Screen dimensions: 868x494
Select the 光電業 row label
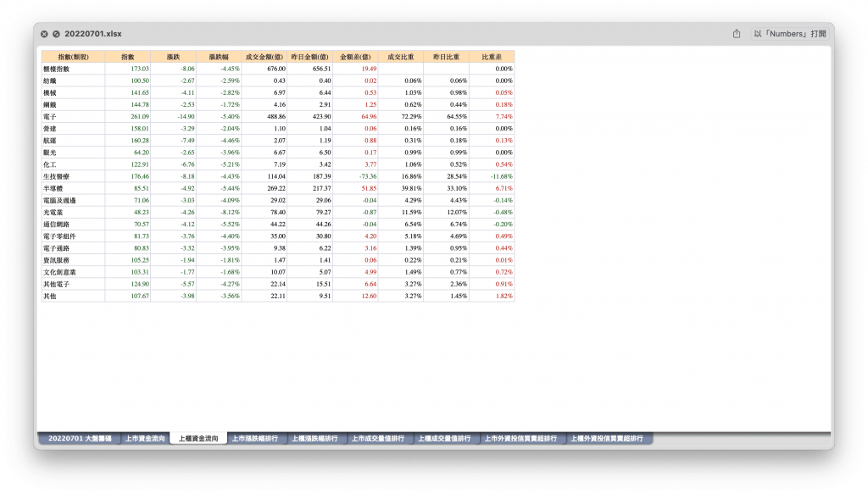pyautogui.click(x=53, y=213)
